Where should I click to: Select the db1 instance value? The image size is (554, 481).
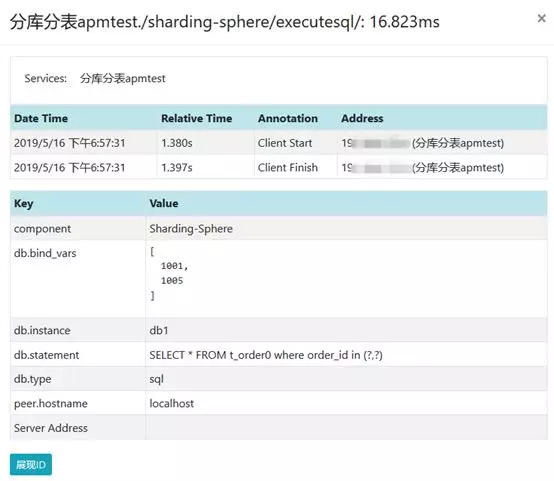159,330
